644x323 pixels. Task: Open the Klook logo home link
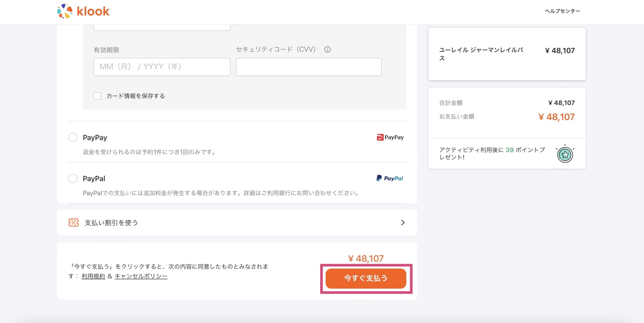(x=83, y=11)
